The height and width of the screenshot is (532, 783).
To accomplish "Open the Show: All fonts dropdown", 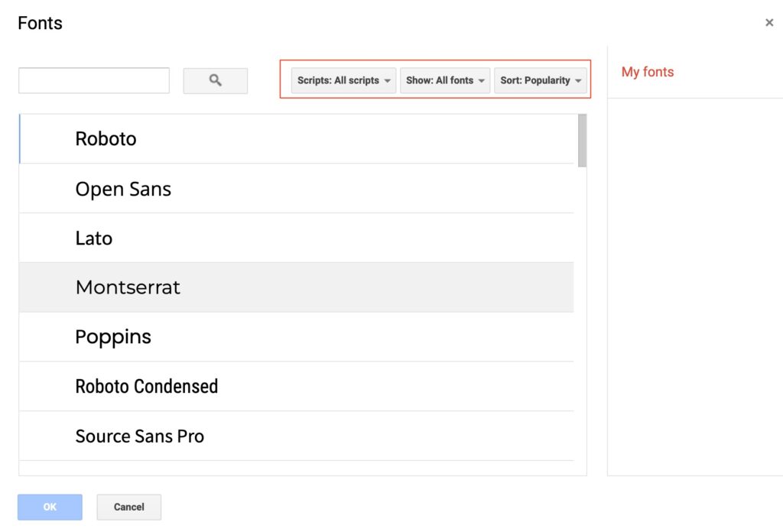I will click(x=444, y=80).
